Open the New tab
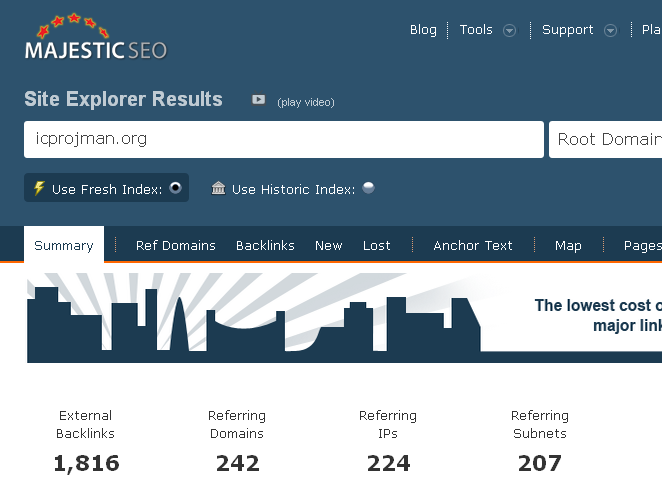This screenshot has width=662, height=501. coord(328,245)
